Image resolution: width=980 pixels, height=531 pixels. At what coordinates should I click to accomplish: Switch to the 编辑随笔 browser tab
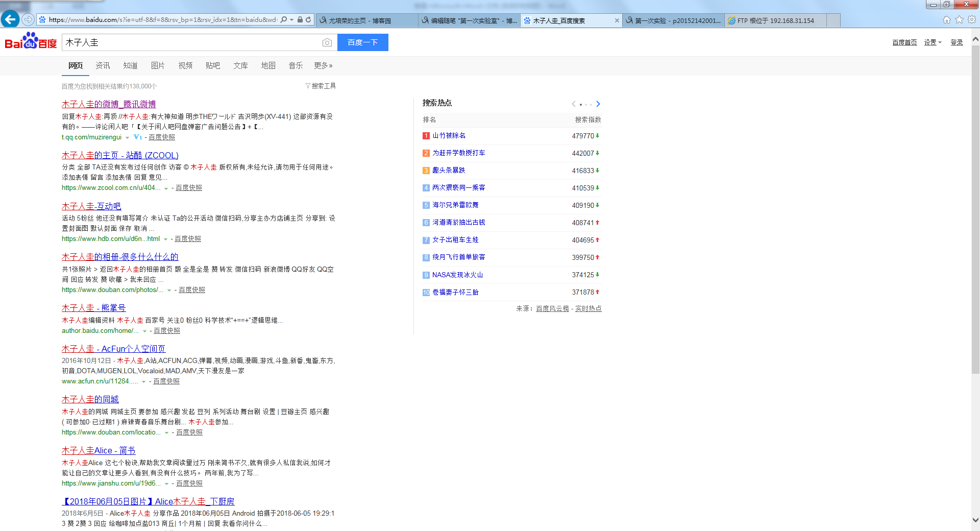pyautogui.click(x=470, y=20)
